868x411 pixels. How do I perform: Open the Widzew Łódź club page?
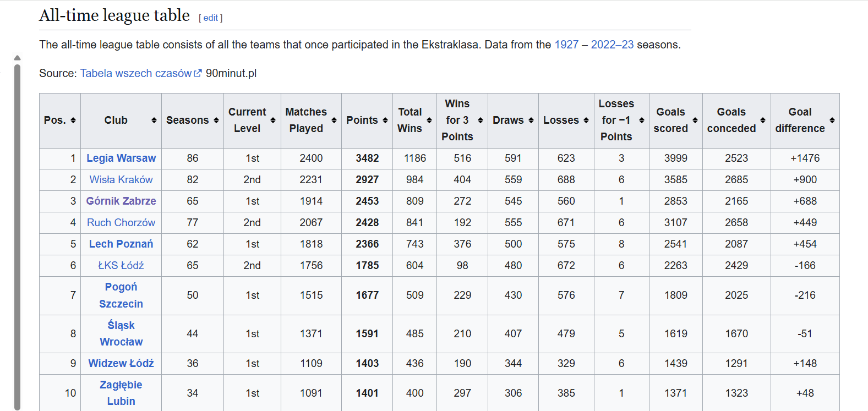[x=121, y=364]
